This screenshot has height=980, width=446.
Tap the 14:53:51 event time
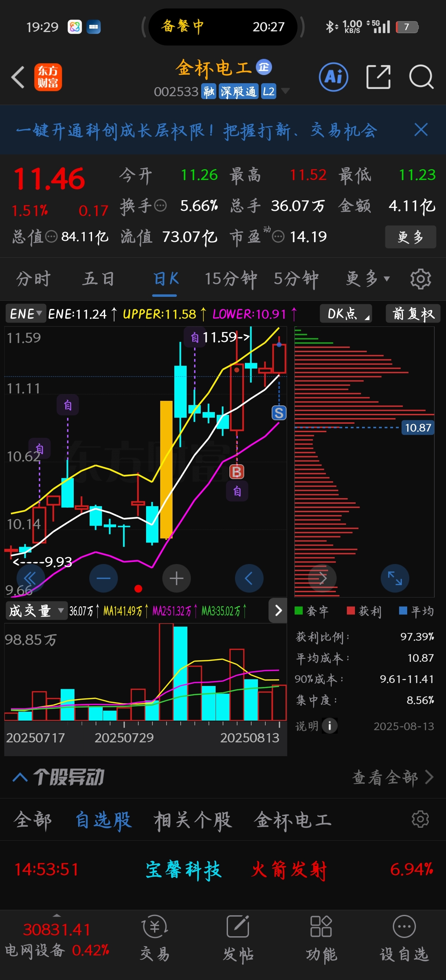pos(47,870)
